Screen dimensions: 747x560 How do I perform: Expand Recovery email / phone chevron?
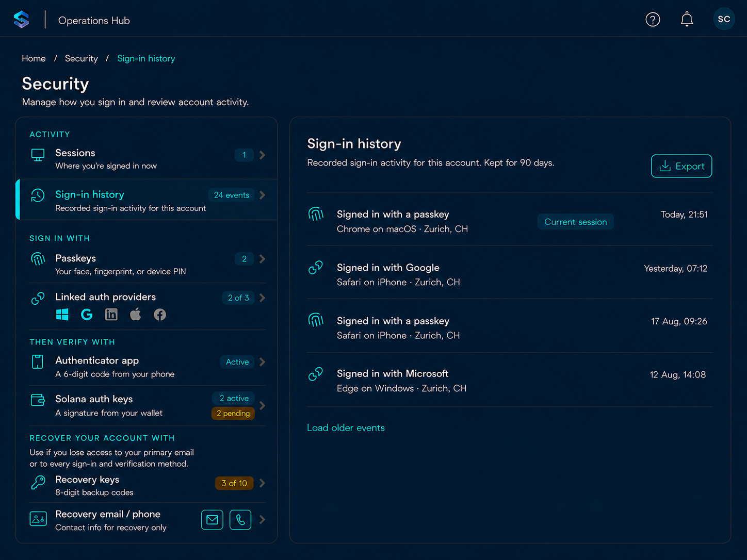263,520
